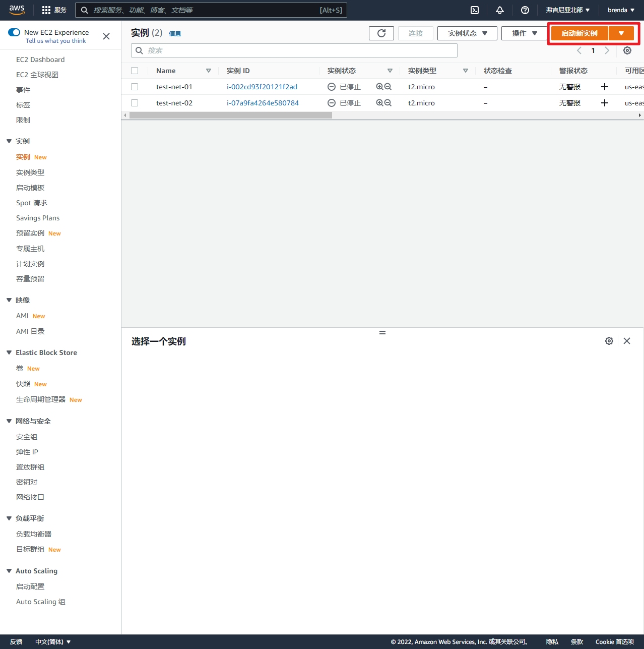Viewport: 644px width, 649px height.
Task: Open table preferences gear icon
Action: (627, 50)
